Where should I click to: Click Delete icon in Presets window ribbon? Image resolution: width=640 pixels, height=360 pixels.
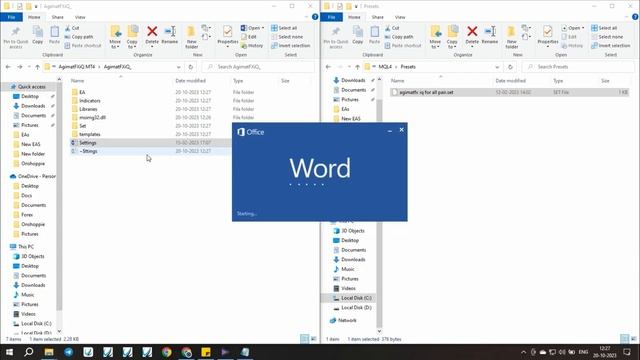tap(472, 35)
